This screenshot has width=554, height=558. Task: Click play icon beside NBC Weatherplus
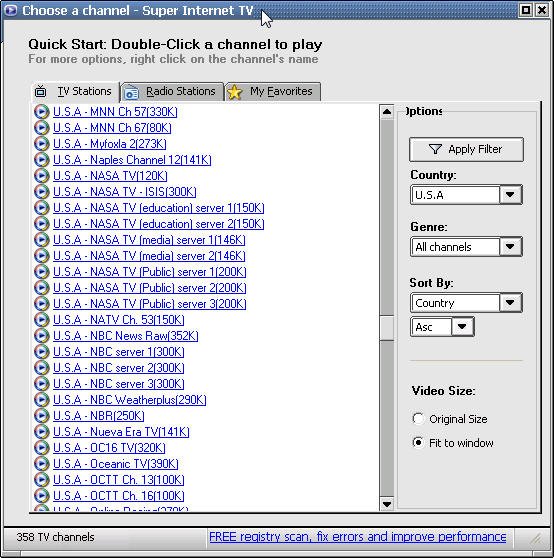(x=41, y=400)
